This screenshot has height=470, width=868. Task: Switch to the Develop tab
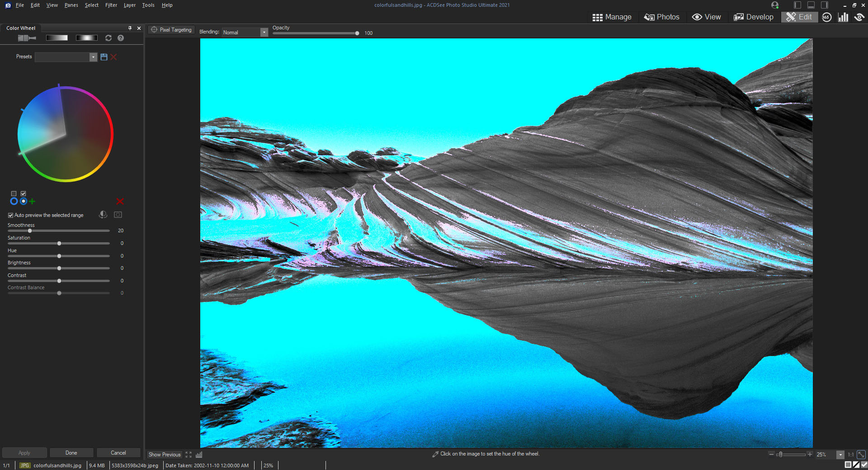(753, 17)
